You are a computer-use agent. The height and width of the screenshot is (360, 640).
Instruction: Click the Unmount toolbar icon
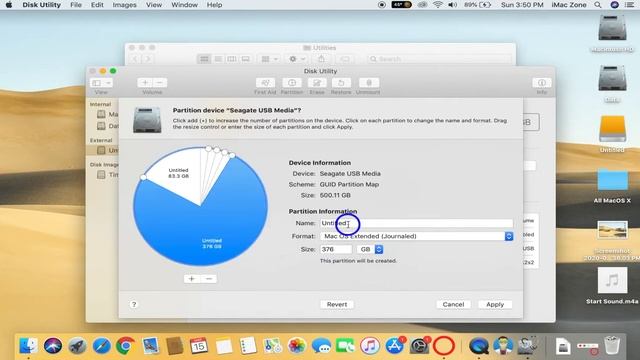pyautogui.click(x=369, y=83)
